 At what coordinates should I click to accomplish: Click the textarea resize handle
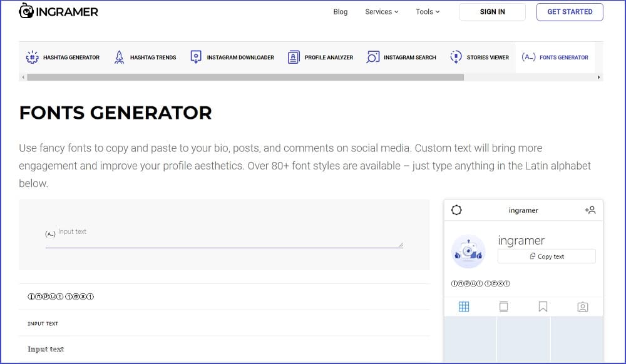(x=401, y=245)
